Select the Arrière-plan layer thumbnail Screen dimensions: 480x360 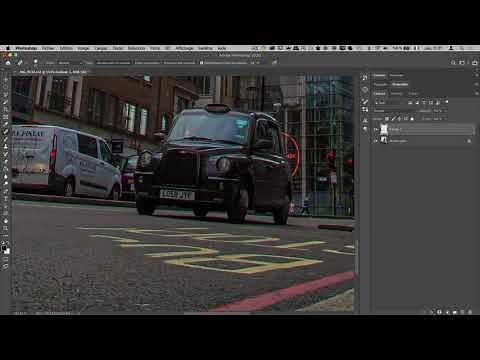tap(384, 140)
